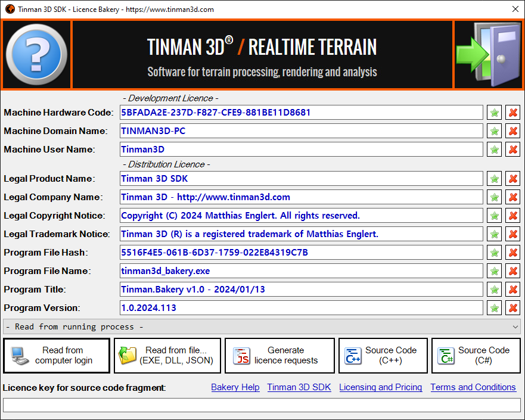Click the 'Program Version:' label
Viewport: 525px width, 420px height.
[x=42, y=308]
